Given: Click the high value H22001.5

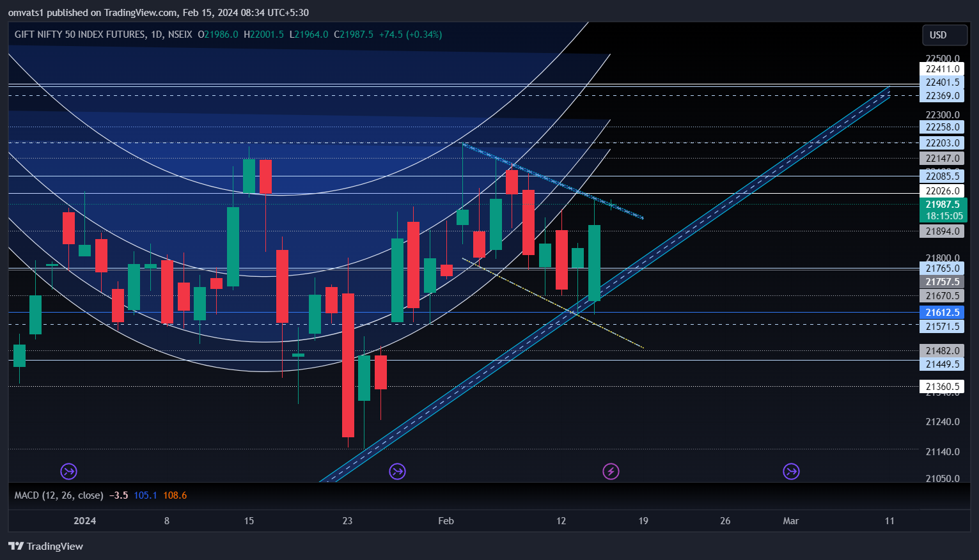Looking at the screenshot, I should click(x=263, y=35).
